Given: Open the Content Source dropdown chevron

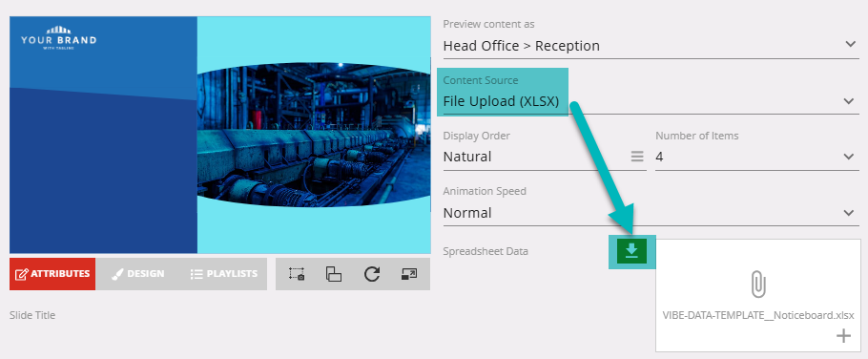Looking at the screenshot, I should (x=849, y=101).
